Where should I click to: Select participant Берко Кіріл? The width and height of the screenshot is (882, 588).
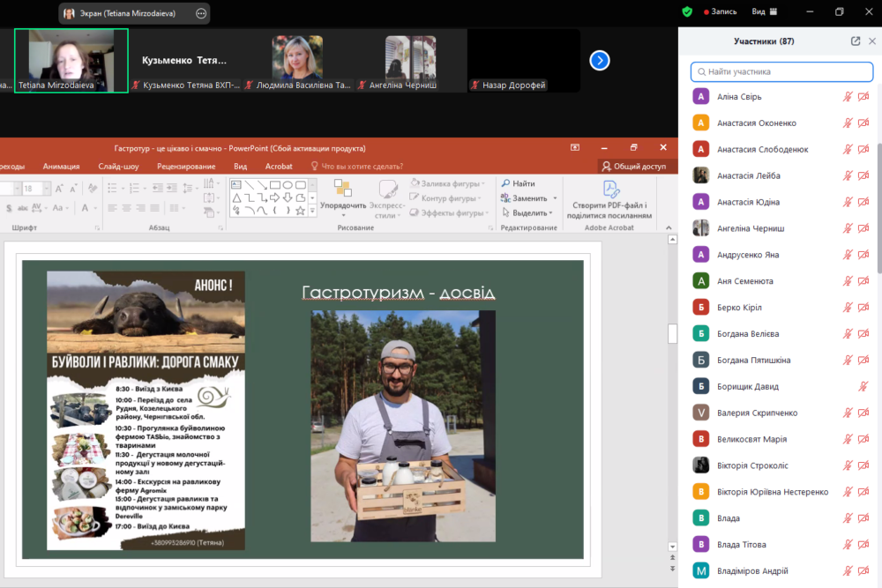[x=781, y=308]
